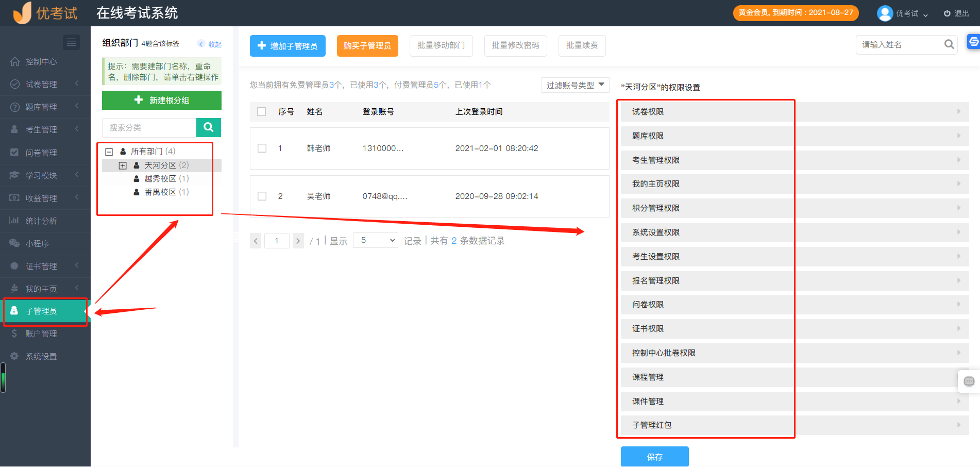Toggle the select-all header checkbox
This screenshot has height=467, width=980.
coord(262,112)
